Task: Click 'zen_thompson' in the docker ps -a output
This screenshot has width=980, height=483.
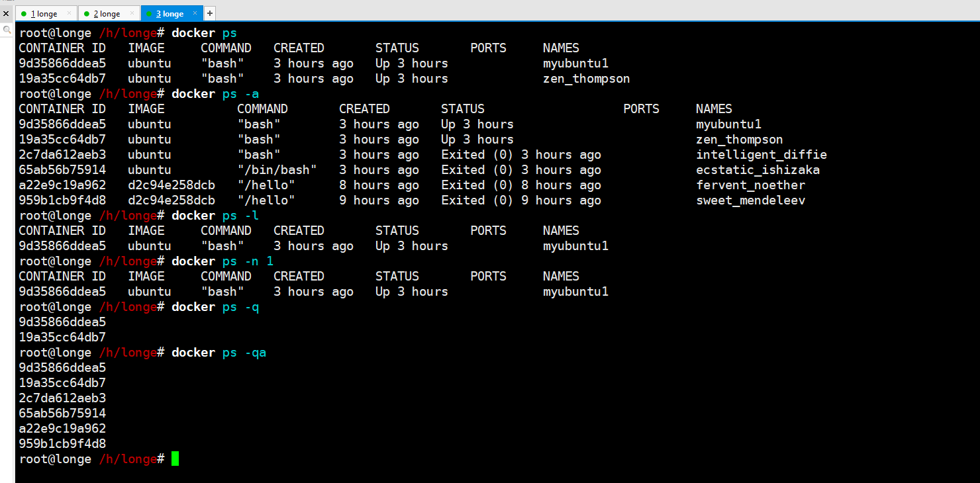Action: click(x=740, y=140)
